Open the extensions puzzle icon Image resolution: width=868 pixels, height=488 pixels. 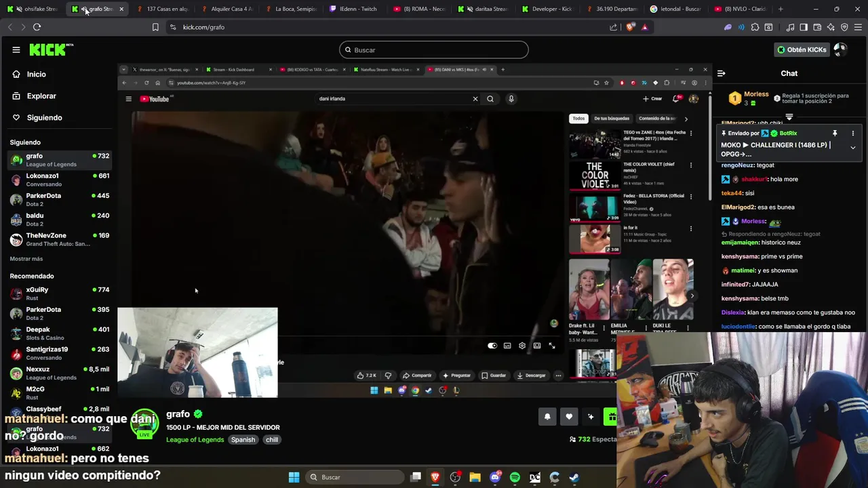pyautogui.click(x=755, y=27)
